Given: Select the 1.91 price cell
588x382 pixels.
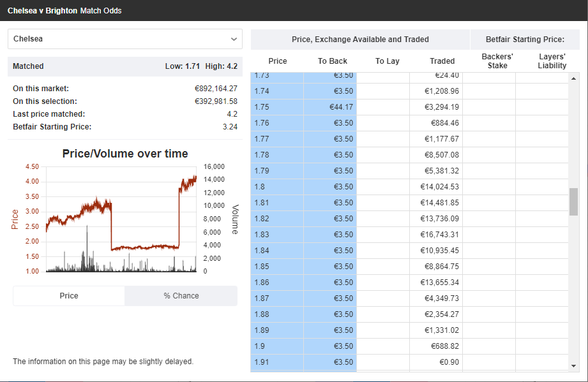Looking at the screenshot, I should pyautogui.click(x=277, y=362).
